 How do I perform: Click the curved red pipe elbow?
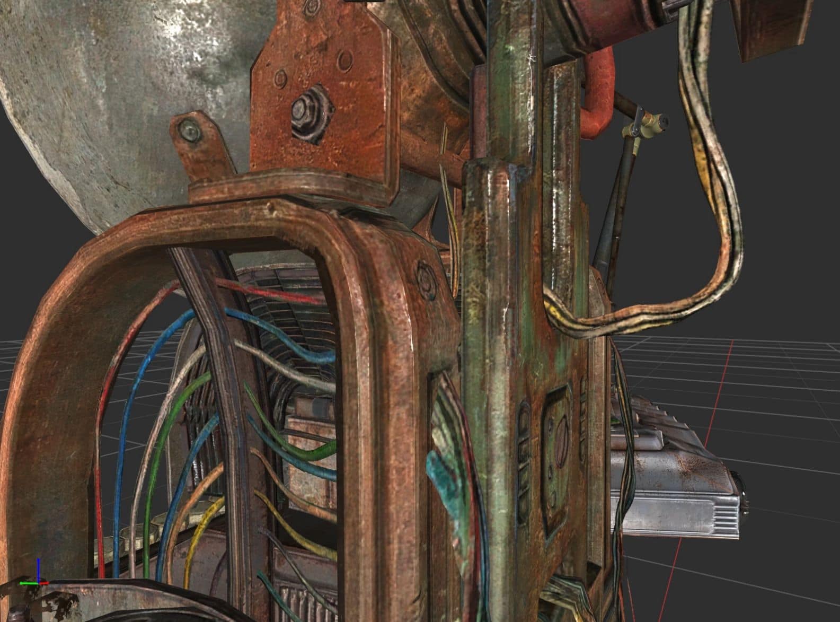[599, 101]
